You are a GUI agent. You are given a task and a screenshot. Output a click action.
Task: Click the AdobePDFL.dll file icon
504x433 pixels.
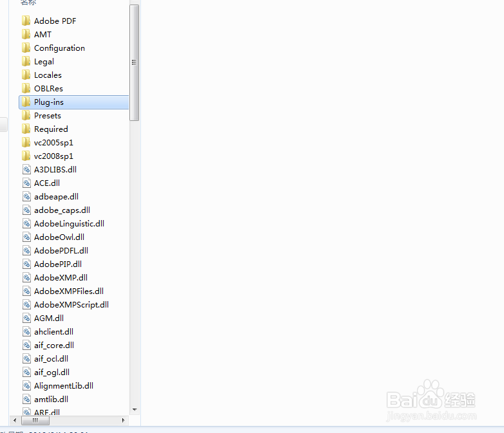(26, 250)
